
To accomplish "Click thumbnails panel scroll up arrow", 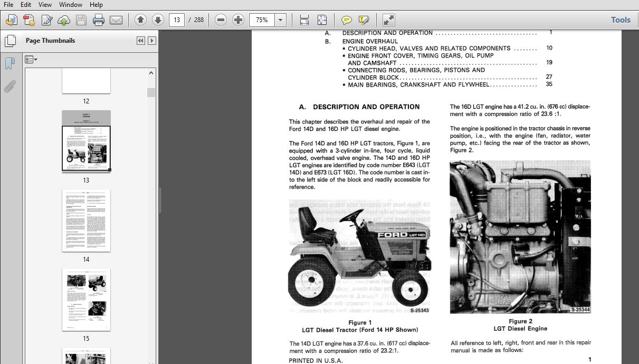I will [151, 73].
